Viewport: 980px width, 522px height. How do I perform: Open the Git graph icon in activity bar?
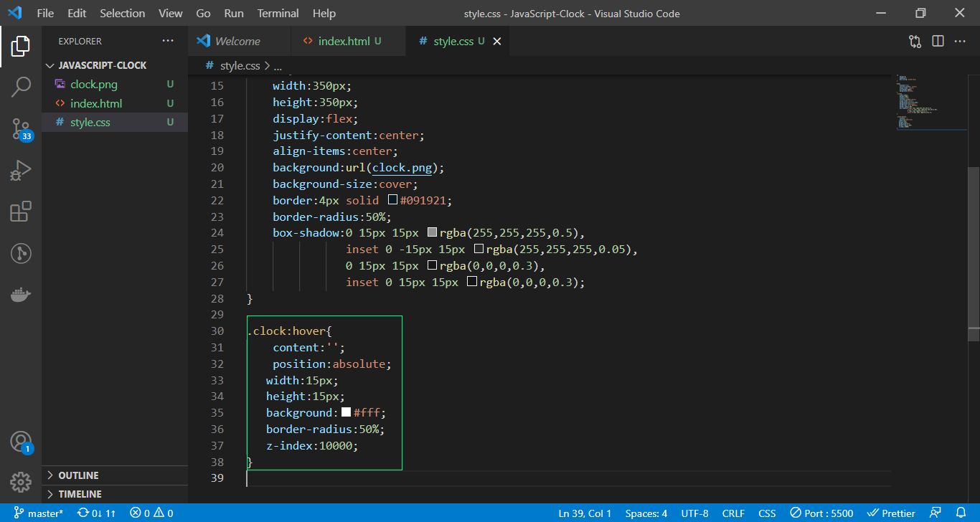point(21,253)
